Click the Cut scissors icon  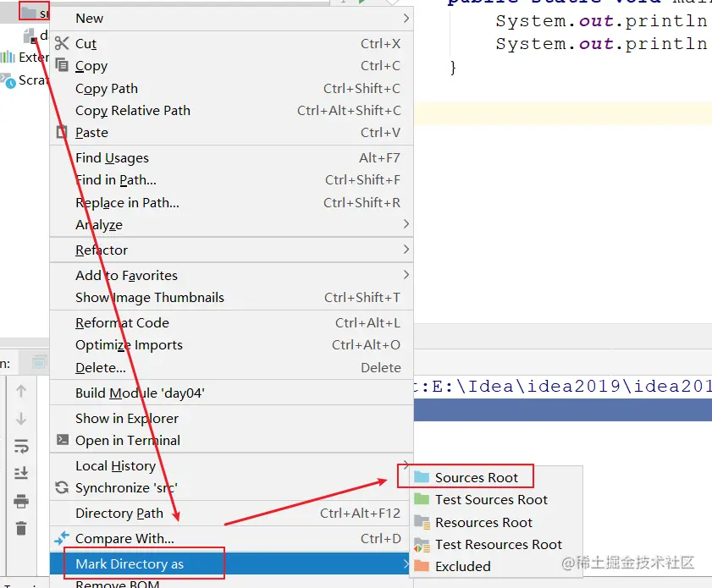point(62,43)
